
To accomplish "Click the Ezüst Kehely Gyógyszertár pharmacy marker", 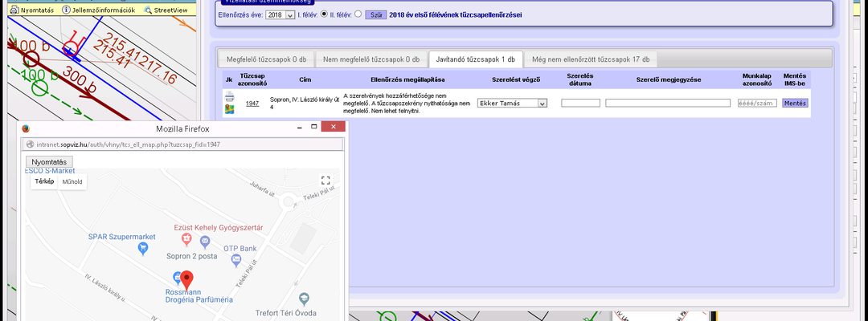I will pyautogui.click(x=186, y=240).
